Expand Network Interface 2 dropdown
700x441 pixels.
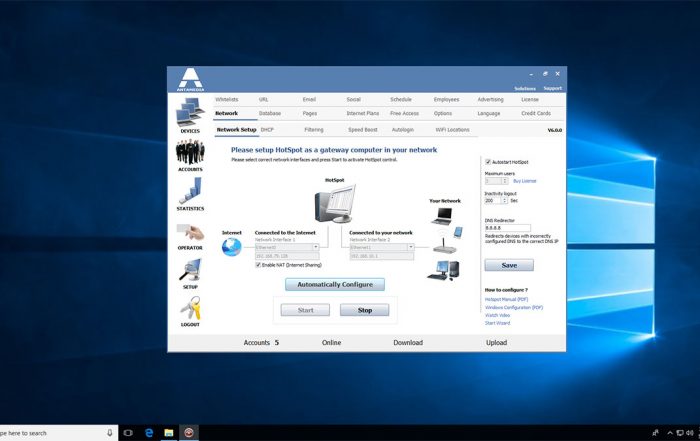[x=410, y=247]
